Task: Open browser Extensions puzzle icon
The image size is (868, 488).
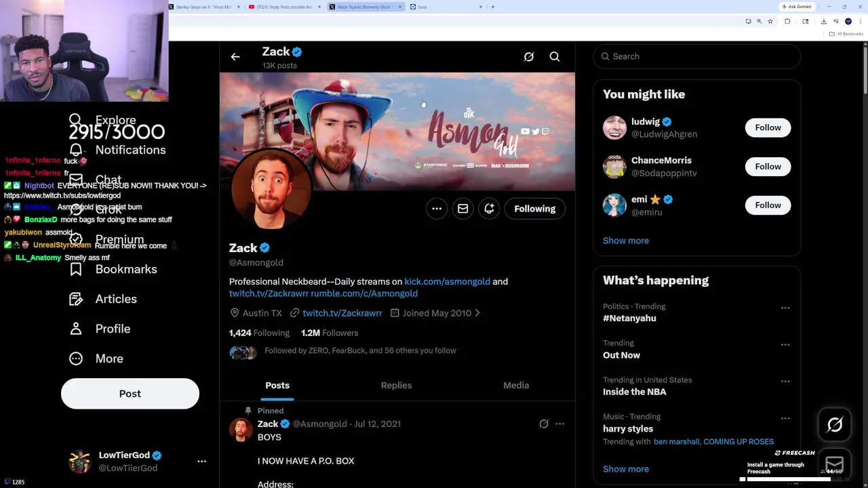Action: click(x=787, y=21)
